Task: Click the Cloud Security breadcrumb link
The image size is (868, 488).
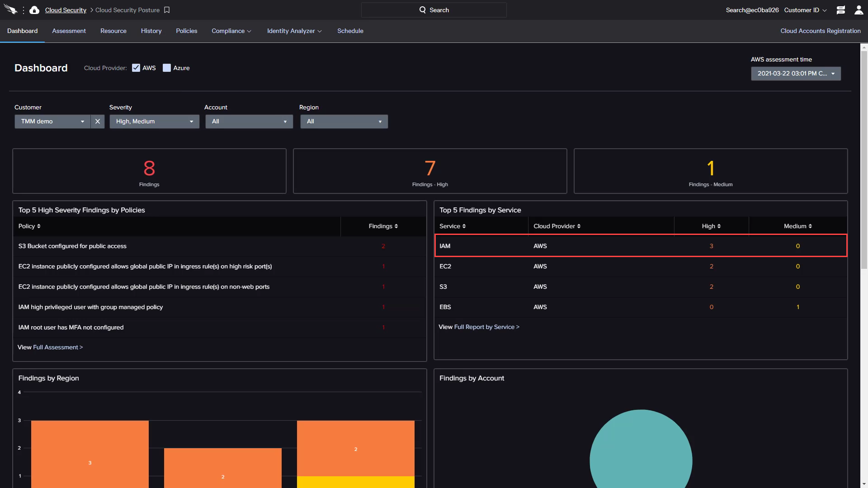Action: tap(66, 10)
